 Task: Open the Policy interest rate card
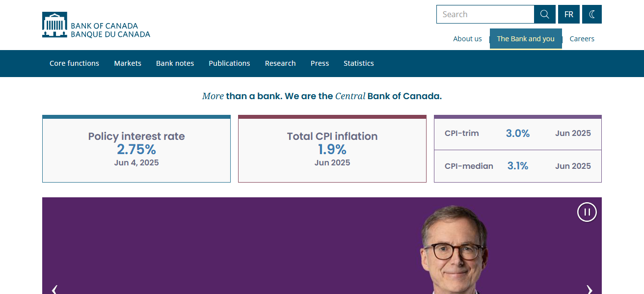pyautogui.click(x=136, y=149)
